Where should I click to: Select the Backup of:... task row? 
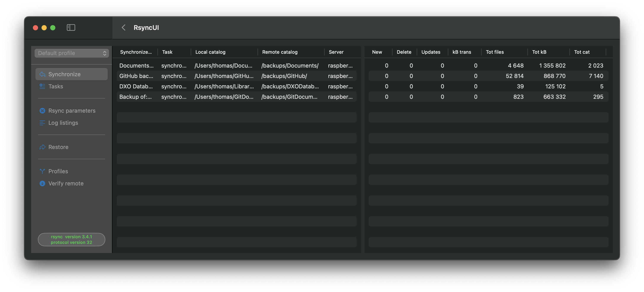(237, 97)
